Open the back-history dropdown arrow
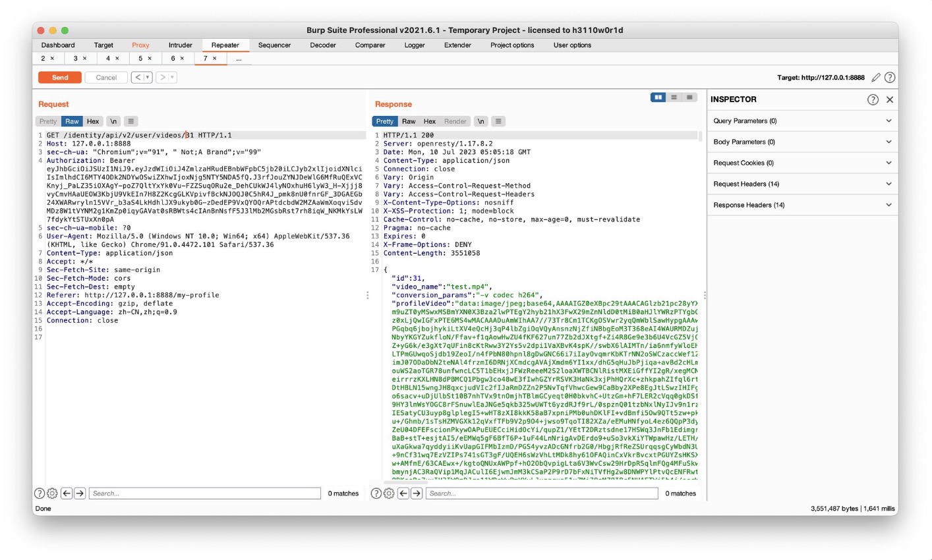Screen dimensions: 932x560 [x=148, y=78]
